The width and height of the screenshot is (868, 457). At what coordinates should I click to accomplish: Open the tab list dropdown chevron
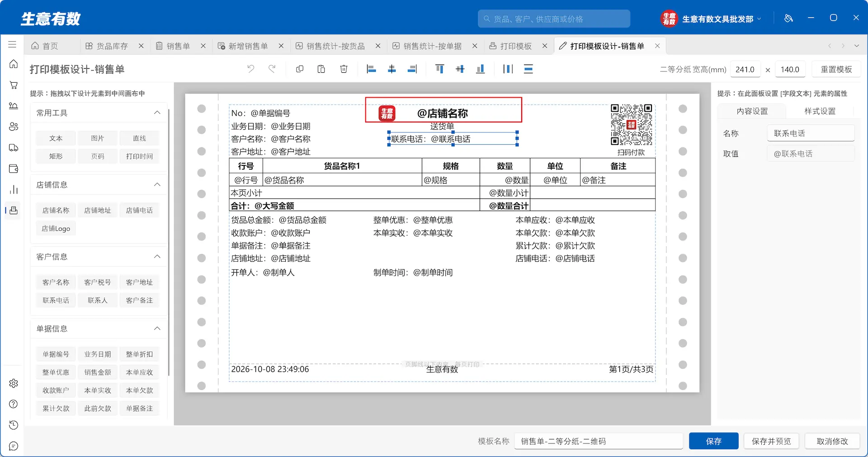click(x=857, y=46)
